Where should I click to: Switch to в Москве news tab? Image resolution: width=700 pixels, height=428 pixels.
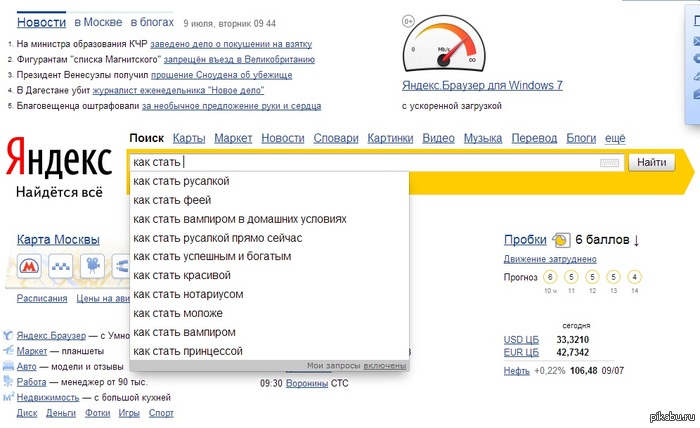[x=98, y=22]
